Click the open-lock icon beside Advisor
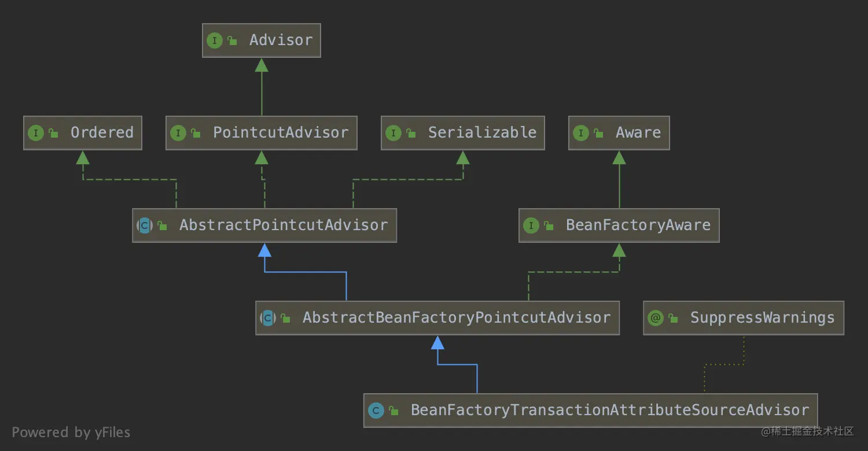The height and width of the screenshot is (451, 868). [231, 40]
